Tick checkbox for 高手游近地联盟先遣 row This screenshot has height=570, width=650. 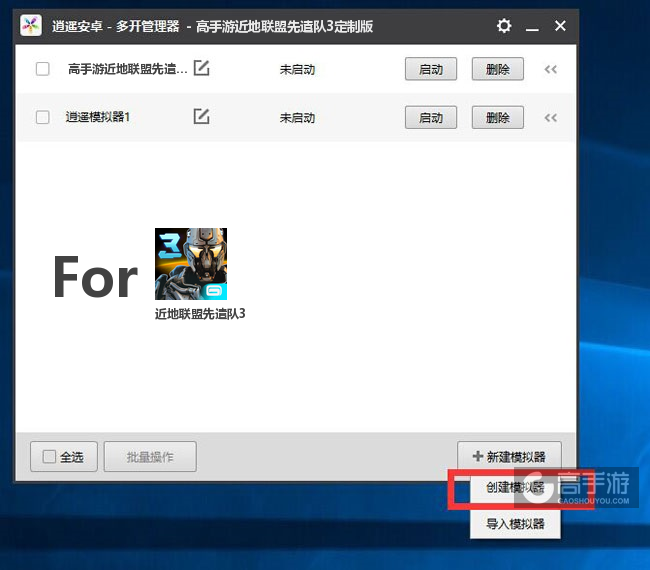tap(43, 69)
